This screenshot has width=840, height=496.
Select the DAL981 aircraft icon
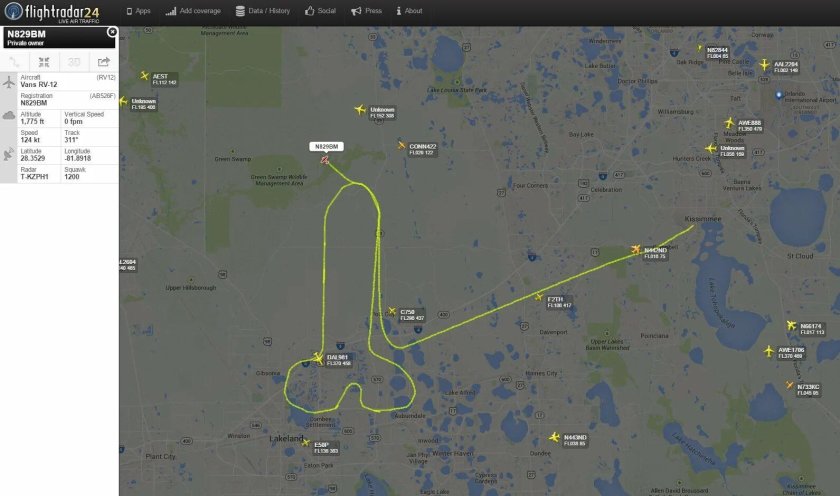coord(318,358)
